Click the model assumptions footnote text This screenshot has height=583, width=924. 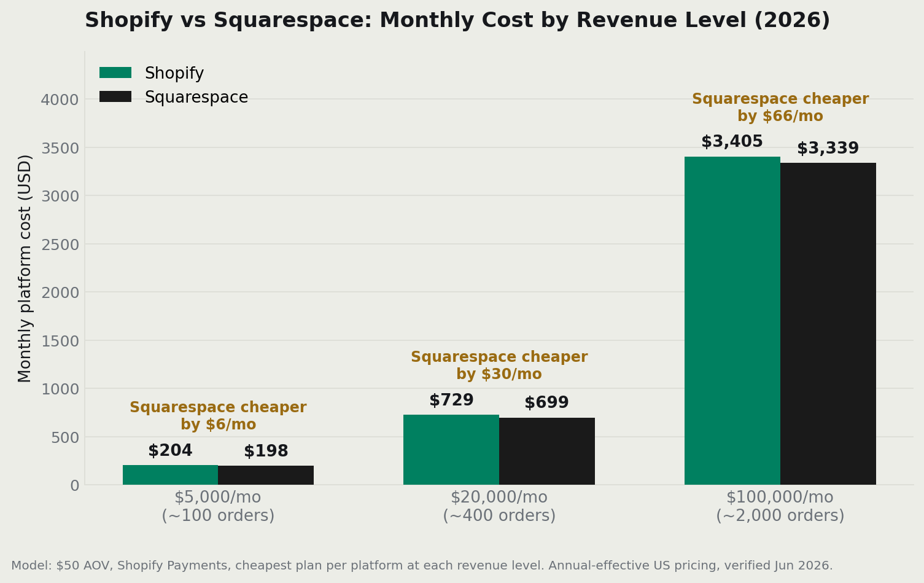pos(422,566)
